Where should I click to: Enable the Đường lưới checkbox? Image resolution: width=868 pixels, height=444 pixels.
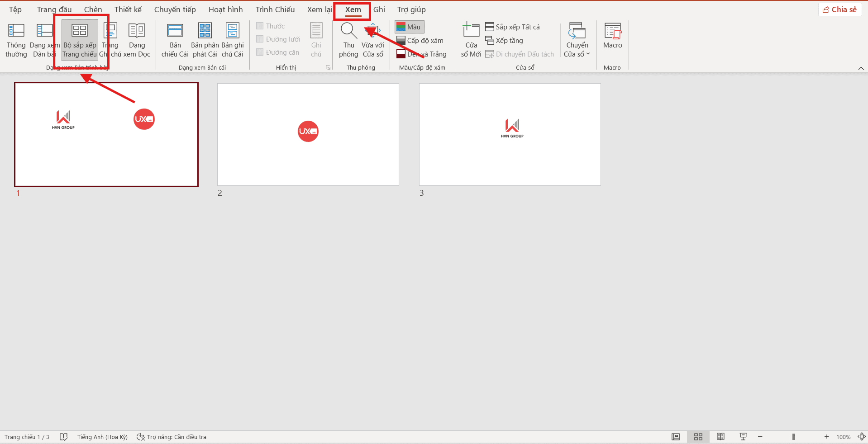coord(260,39)
